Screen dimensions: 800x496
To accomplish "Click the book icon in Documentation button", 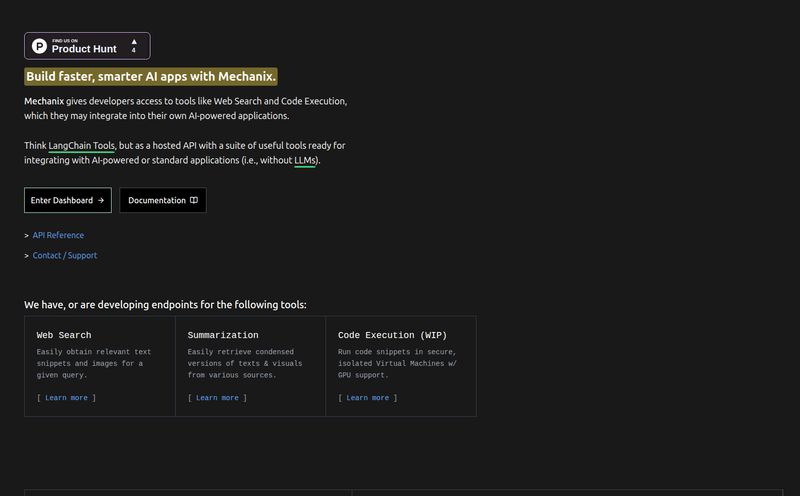I will [194, 200].
